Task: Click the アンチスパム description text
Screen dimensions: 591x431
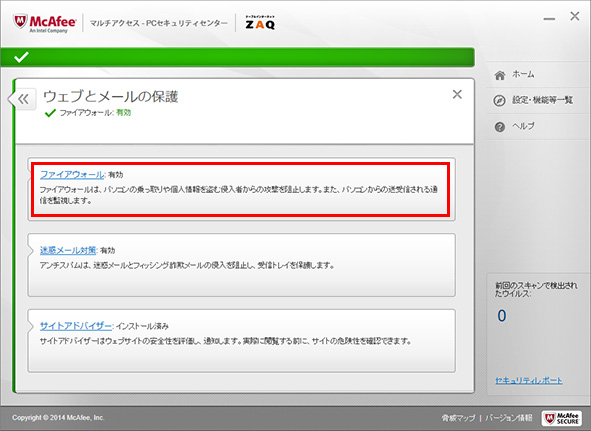Action: (187, 265)
